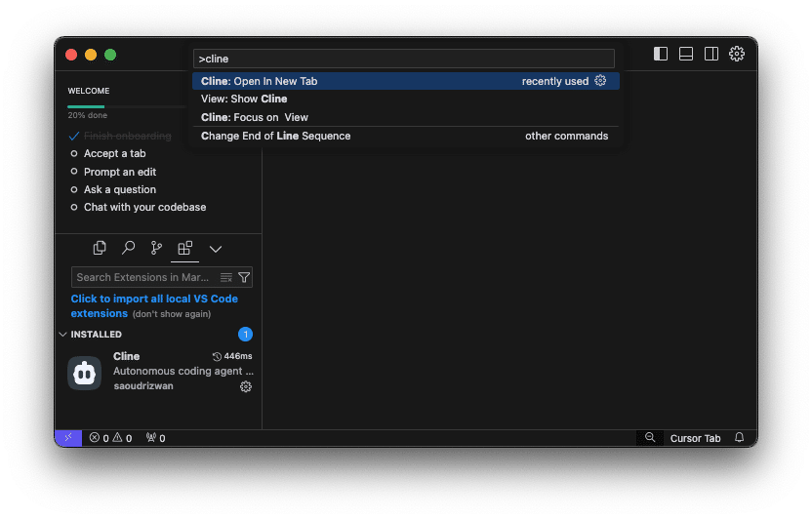Viewport: 812px width, 519px height.
Task: Expand additional views chevron in activity bar
Action: tap(216, 250)
